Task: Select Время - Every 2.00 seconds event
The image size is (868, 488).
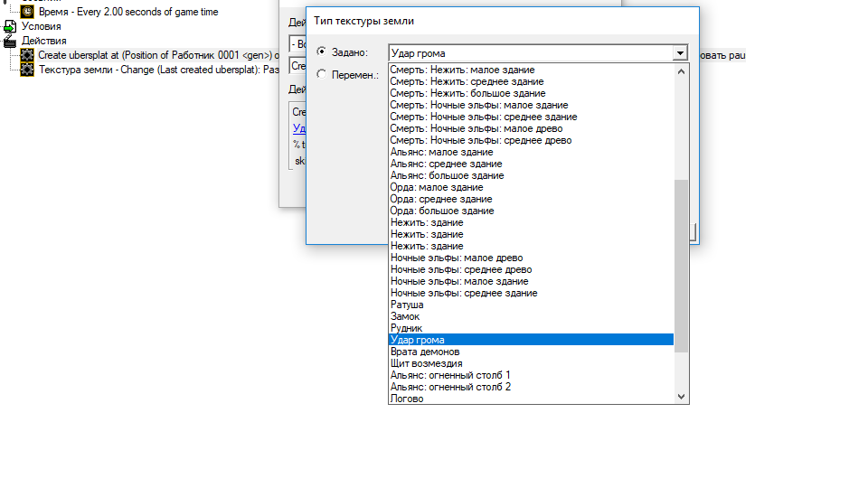Action: coord(128,12)
